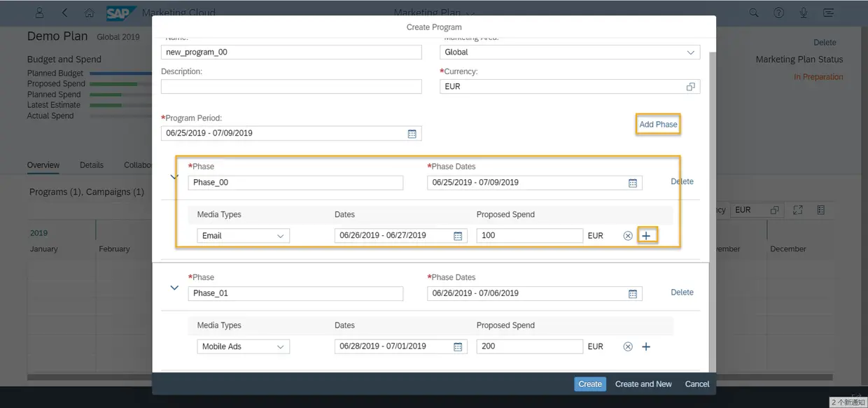868x408 pixels.
Task: Remove the Mobile Ads media type row
Action: tap(628, 346)
